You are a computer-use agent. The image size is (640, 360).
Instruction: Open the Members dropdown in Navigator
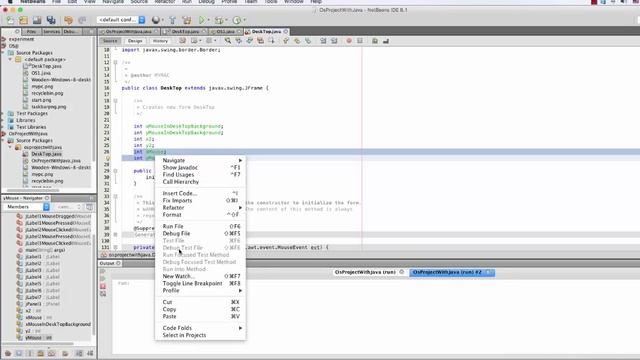pyautogui.click(x=46, y=207)
